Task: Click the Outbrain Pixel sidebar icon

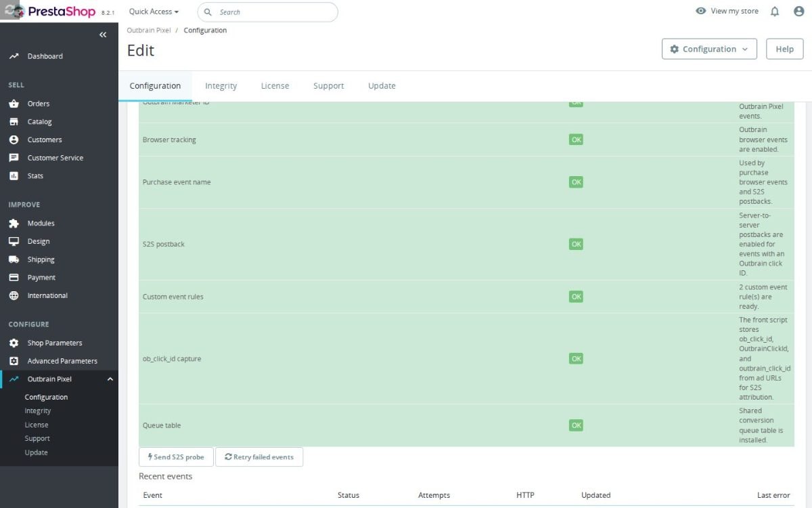Action: 14,379
